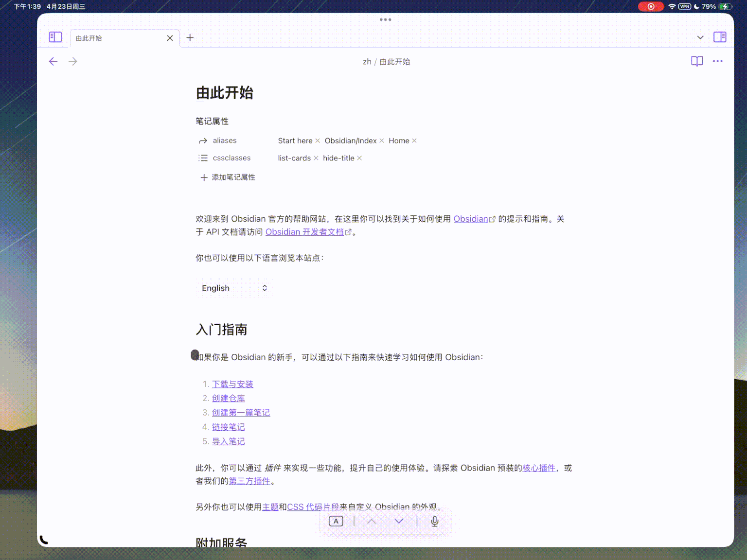Tap the VPN indicator in status bar
747x560 pixels.
(x=685, y=6)
